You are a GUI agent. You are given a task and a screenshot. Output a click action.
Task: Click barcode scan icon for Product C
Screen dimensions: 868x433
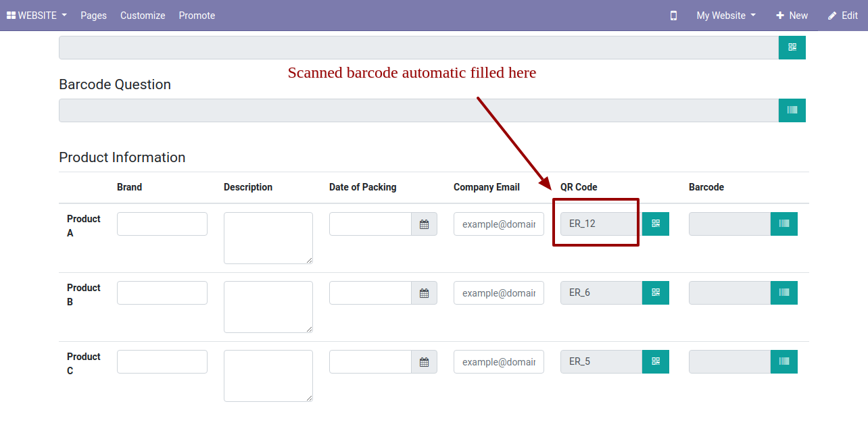(x=783, y=361)
